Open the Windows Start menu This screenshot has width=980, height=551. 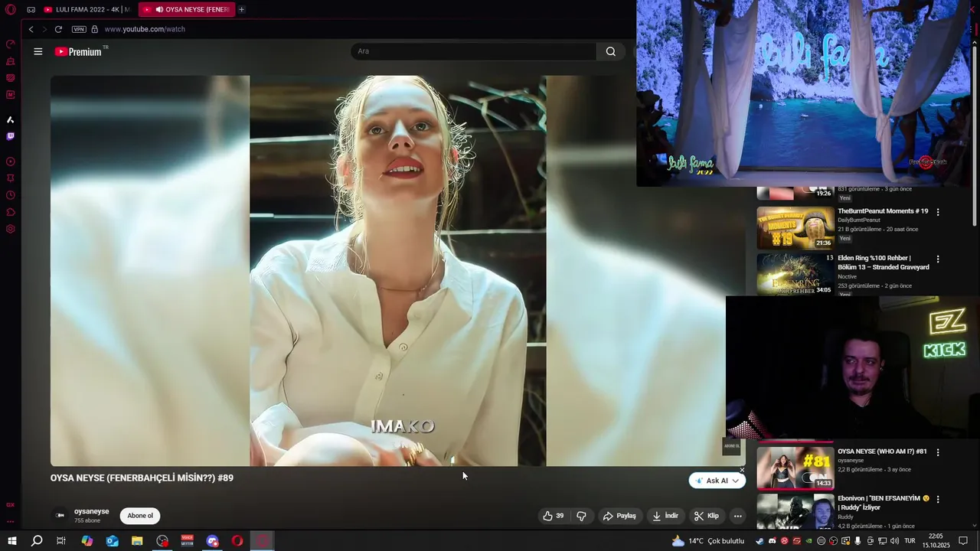point(12,541)
